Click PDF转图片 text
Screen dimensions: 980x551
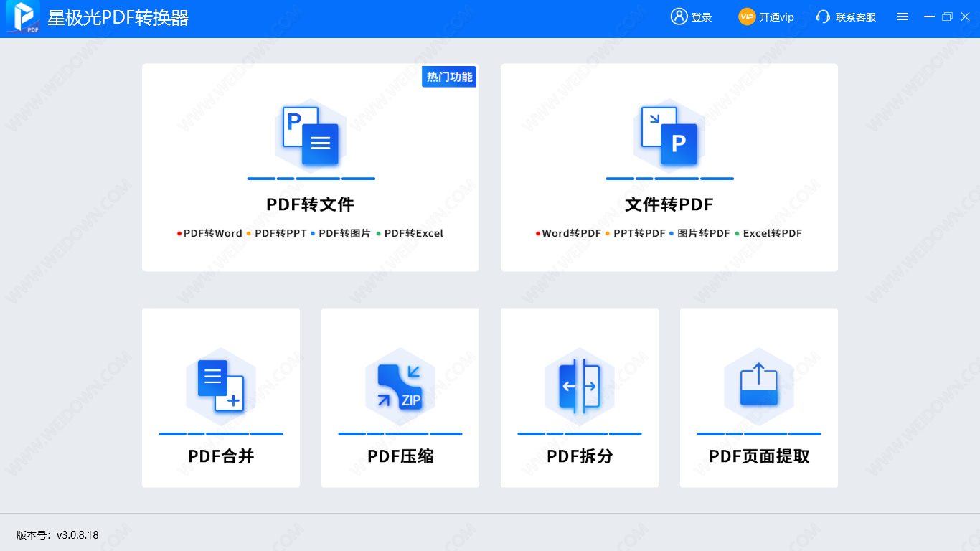[344, 233]
